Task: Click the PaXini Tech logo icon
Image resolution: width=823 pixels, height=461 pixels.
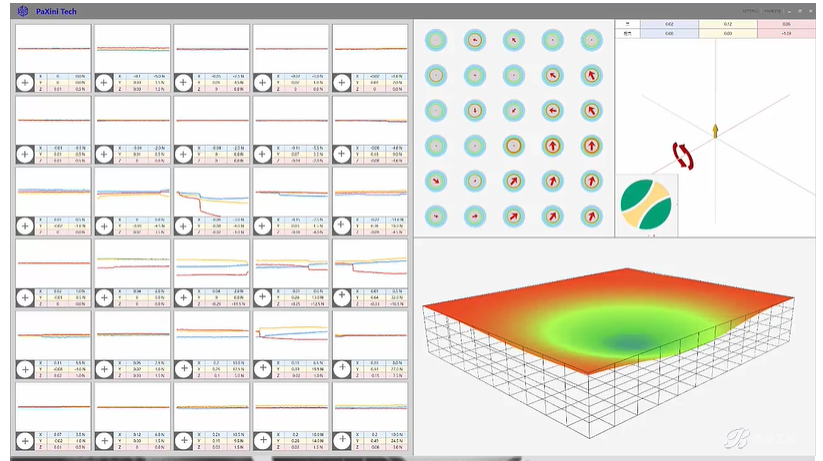Action: [x=23, y=11]
